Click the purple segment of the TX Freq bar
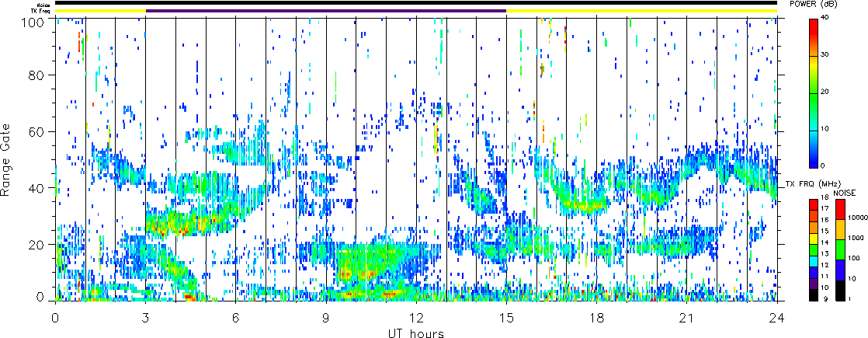Viewport: 868px width, 338px height. tap(326, 11)
